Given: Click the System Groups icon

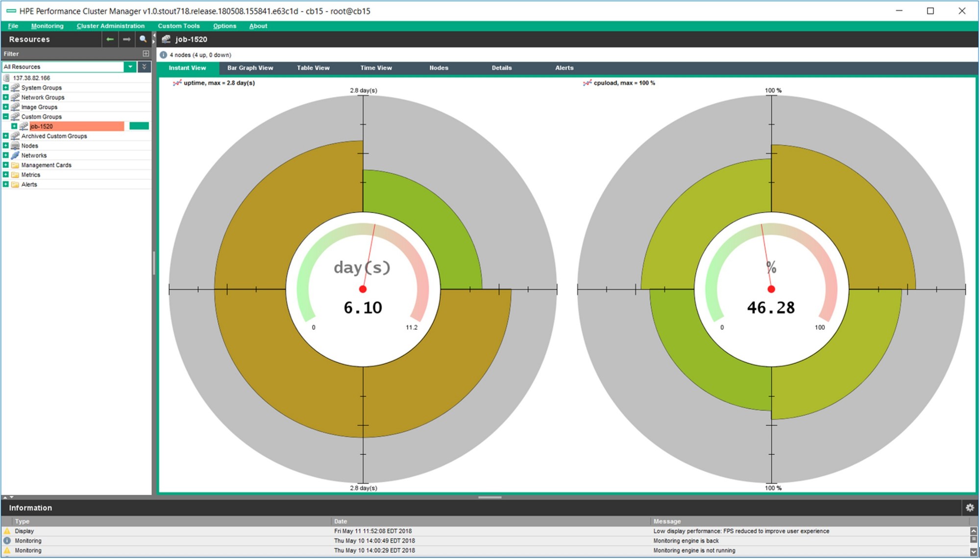Looking at the screenshot, I should click(15, 88).
